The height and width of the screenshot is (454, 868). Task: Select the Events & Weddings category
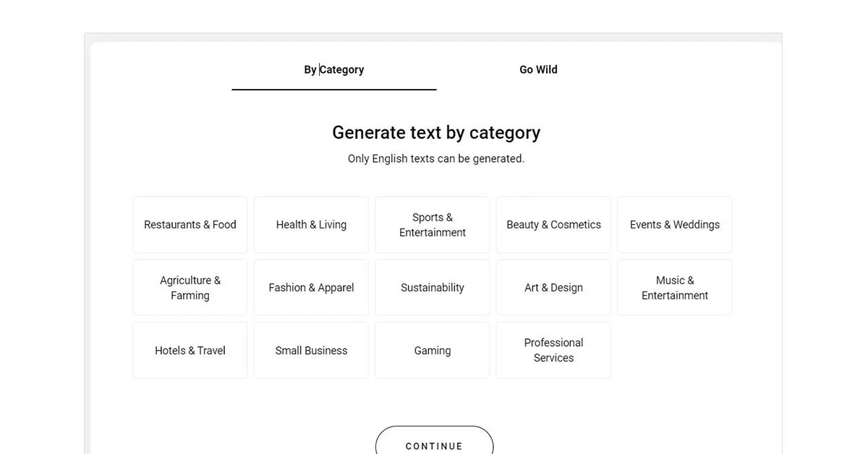pyautogui.click(x=674, y=224)
